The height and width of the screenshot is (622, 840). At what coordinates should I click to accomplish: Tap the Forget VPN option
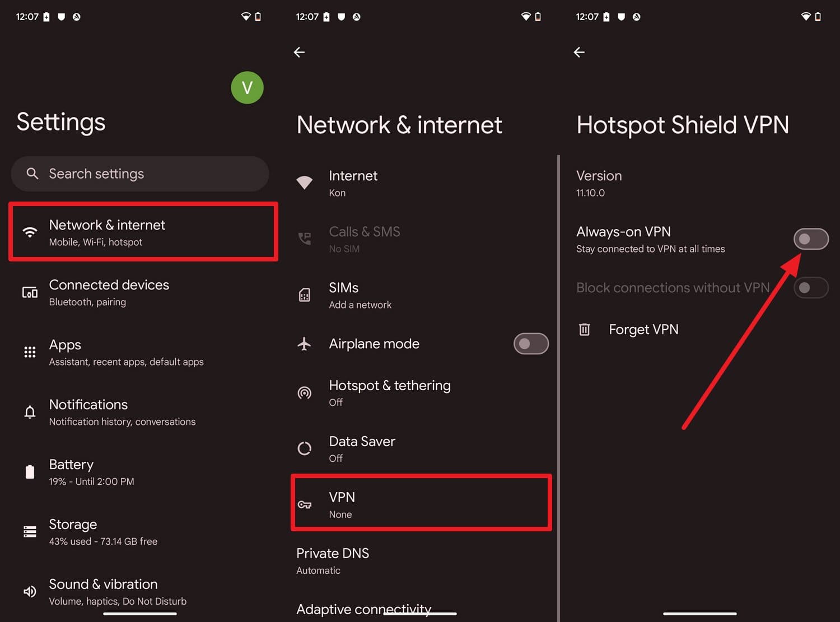click(x=700, y=329)
